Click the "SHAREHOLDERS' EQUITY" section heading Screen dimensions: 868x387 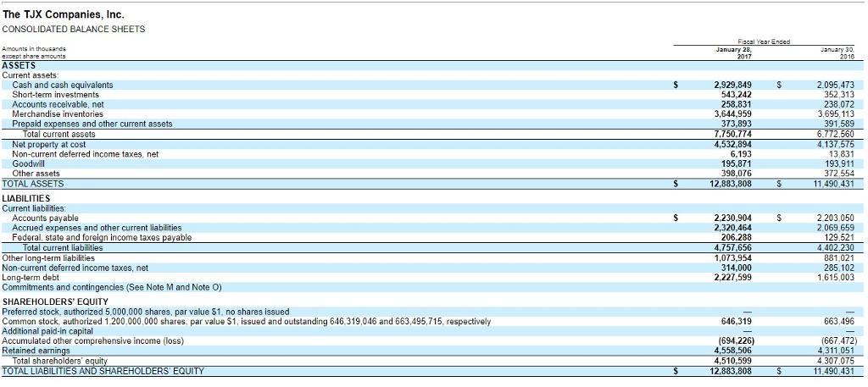[x=55, y=301]
